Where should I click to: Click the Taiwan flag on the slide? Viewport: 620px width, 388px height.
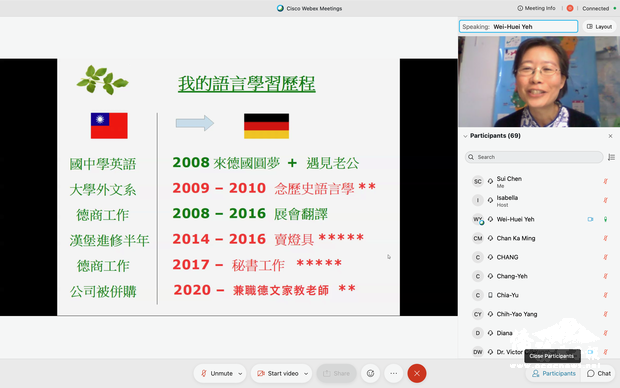(109, 126)
